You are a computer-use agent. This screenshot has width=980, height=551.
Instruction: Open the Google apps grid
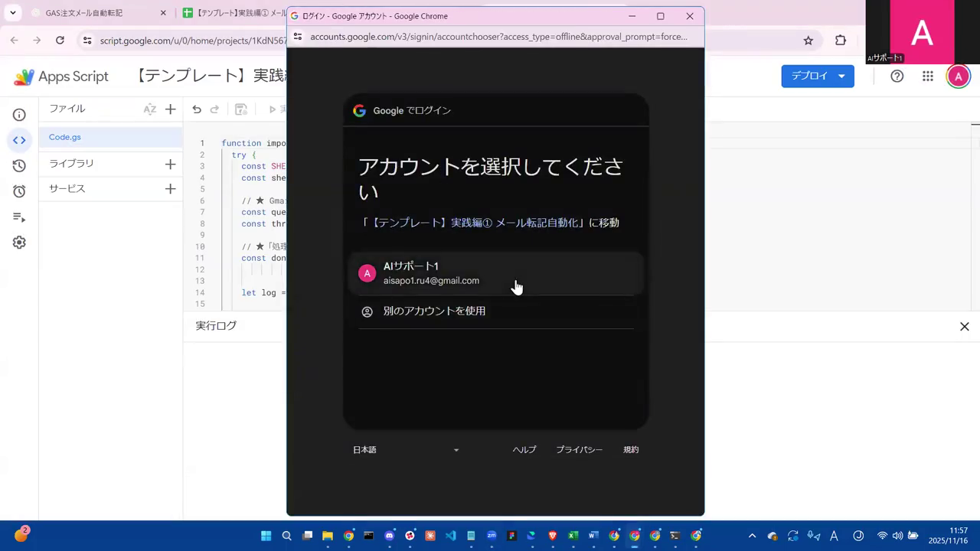[927, 76]
